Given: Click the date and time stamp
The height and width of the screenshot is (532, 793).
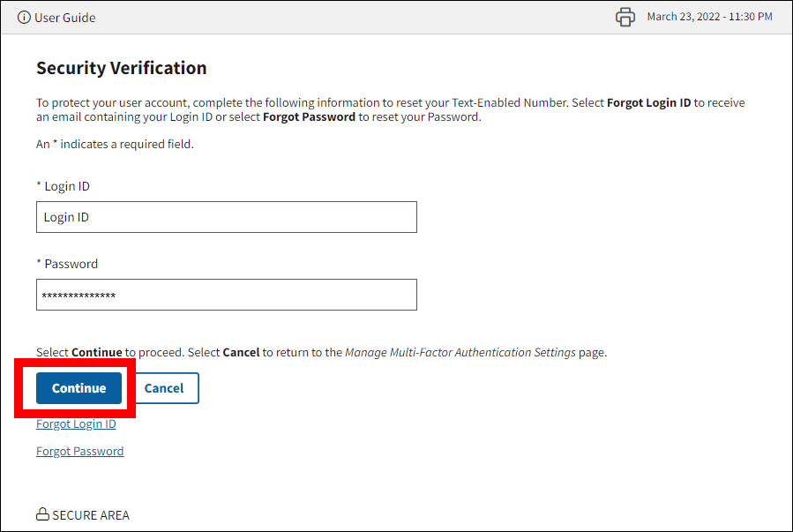Looking at the screenshot, I should tap(709, 17).
